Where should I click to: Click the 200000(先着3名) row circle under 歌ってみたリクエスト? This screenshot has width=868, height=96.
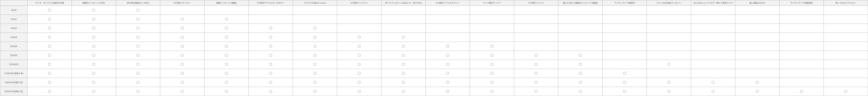pyautogui.click(x=845, y=91)
